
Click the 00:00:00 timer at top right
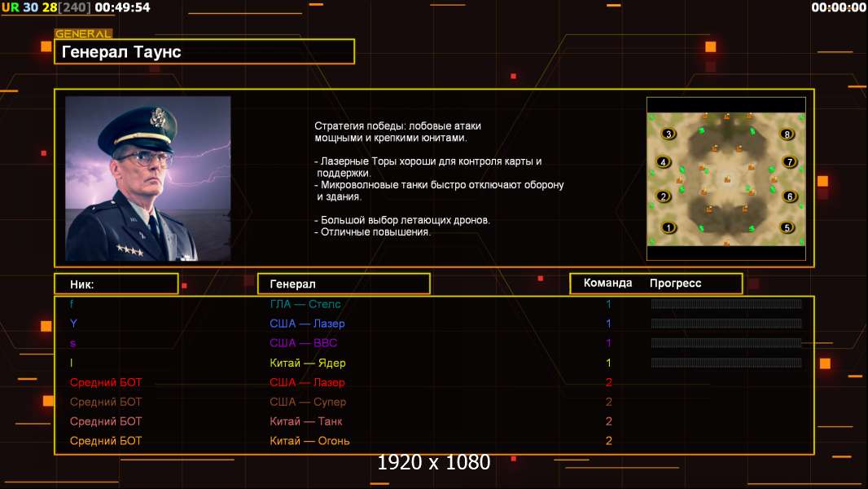point(838,7)
